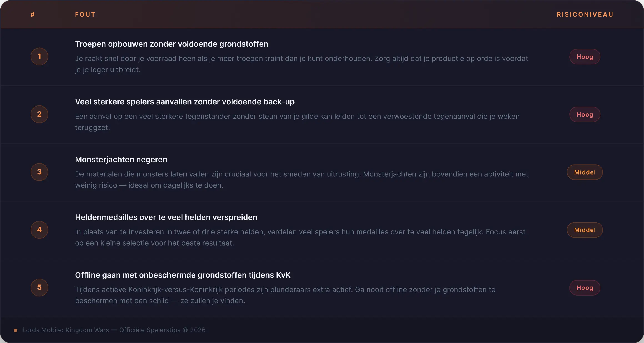Click the RISICONIVEAU column header

click(585, 15)
